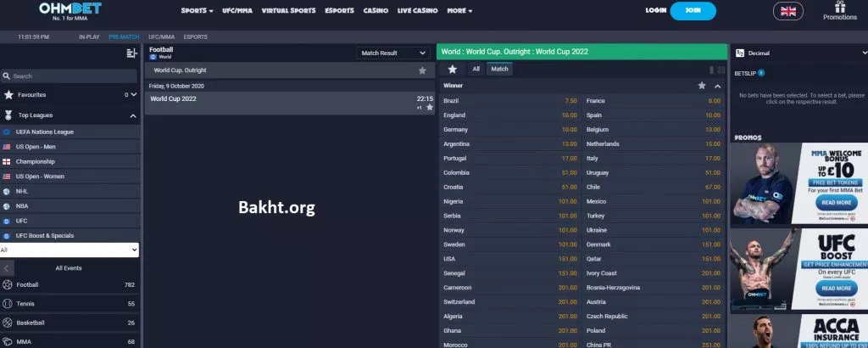
Task: Click the Tennis icon in sports list
Action: click(8, 303)
